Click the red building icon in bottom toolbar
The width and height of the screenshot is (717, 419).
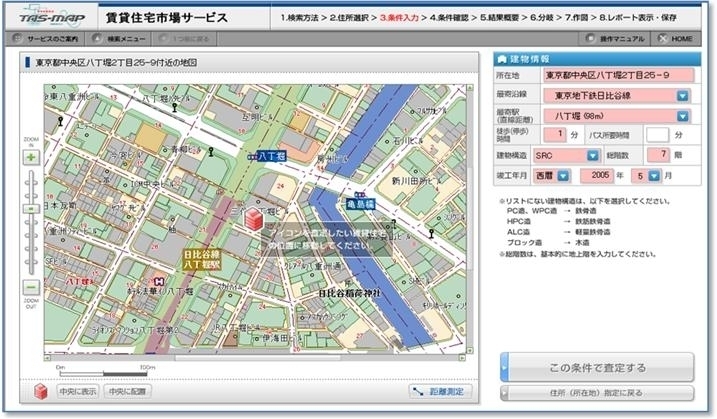[41, 392]
